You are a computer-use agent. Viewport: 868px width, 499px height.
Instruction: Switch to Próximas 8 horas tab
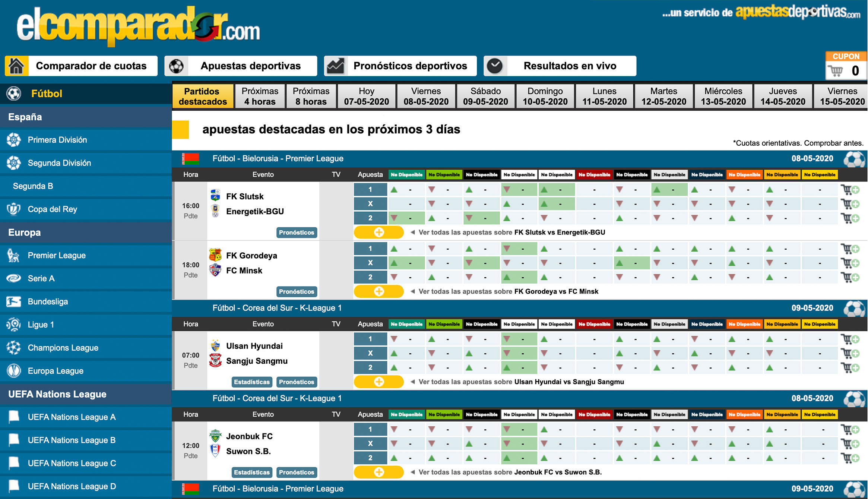311,96
